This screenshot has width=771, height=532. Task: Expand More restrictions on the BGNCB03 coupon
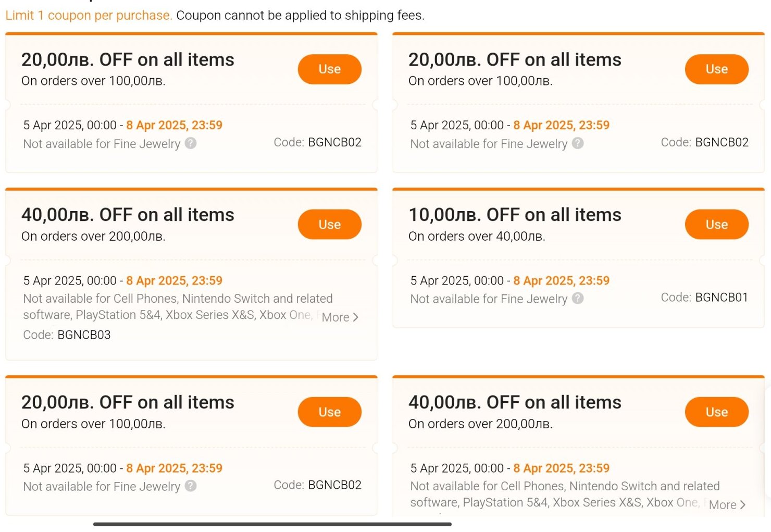(340, 317)
